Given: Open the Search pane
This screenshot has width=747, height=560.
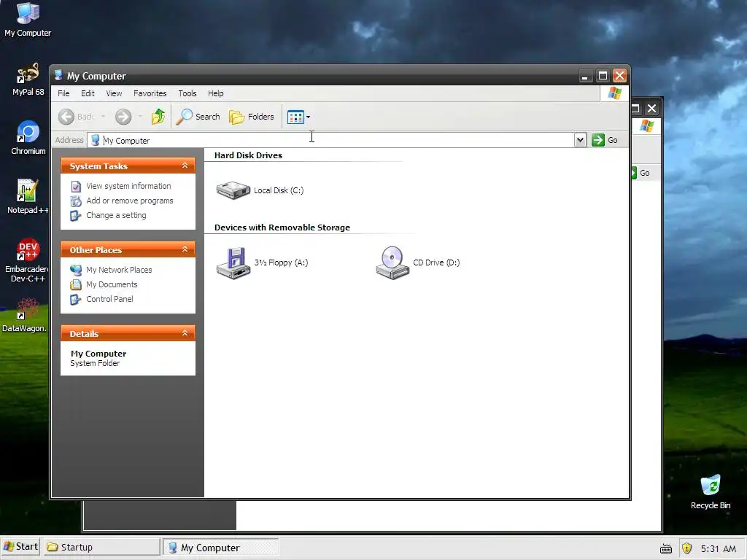Looking at the screenshot, I should click(x=198, y=117).
